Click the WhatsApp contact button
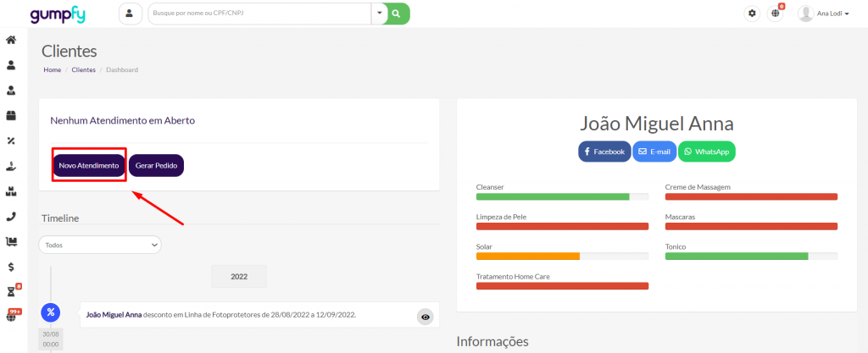This screenshot has height=353, width=868. tap(706, 152)
